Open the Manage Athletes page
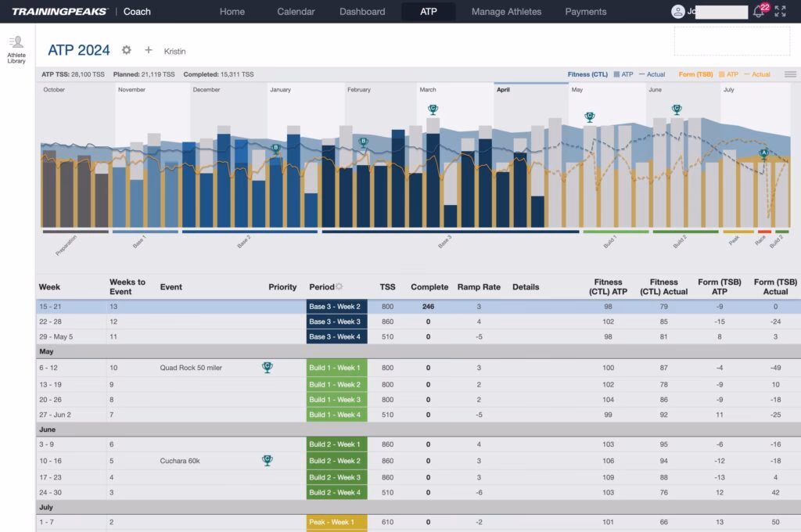The width and height of the screenshot is (801, 532). pos(506,12)
